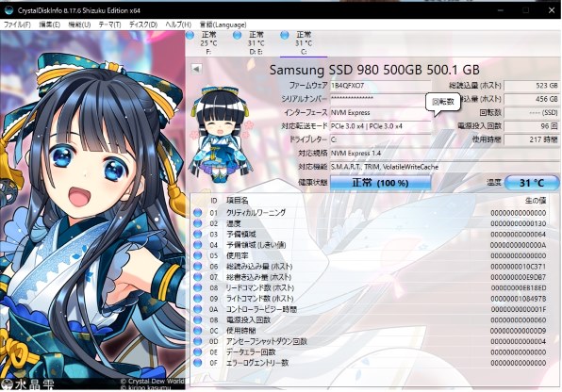Click status icon for 02 温度
The width and height of the screenshot is (562, 392).
tap(197, 223)
